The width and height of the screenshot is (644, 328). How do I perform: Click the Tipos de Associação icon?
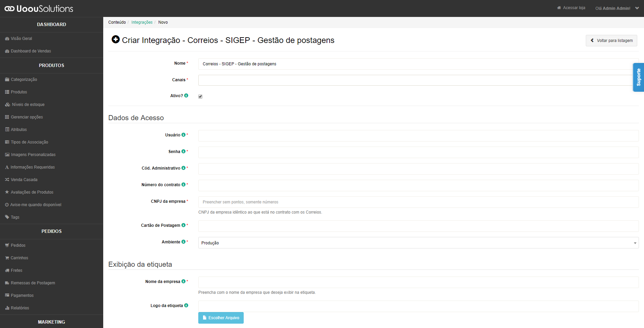[7, 142]
